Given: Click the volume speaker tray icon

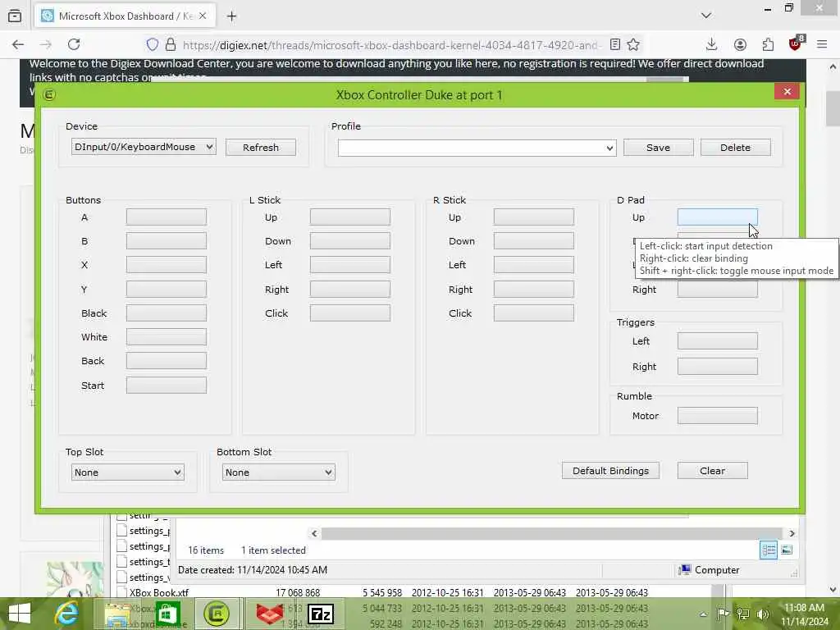Looking at the screenshot, I should [x=764, y=614].
